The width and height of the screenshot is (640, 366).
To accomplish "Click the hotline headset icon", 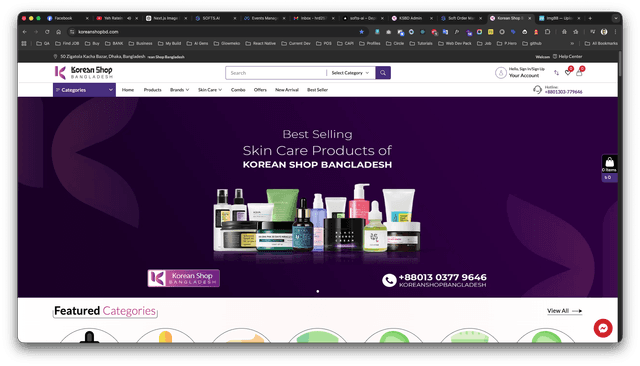I will (x=537, y=89).
